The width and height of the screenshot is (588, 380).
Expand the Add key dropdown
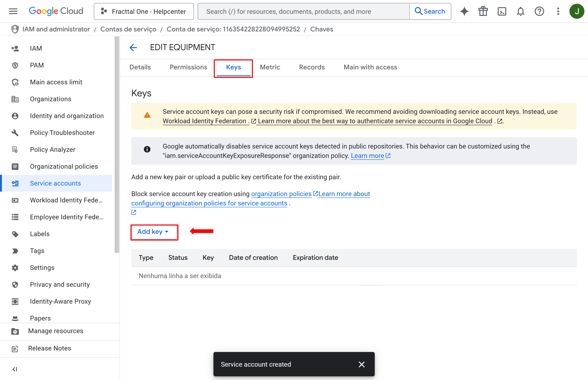click(x=153, y=232)
